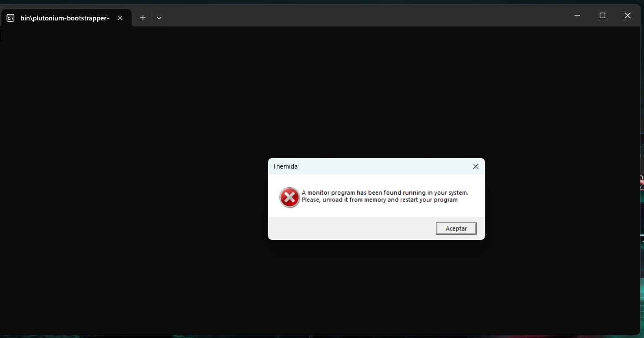Image resolution: width=644 pixels, height=338 pixels.
Task: Click the Command Prompt icon on the terminal tab
Action: [x=10, y=17]
